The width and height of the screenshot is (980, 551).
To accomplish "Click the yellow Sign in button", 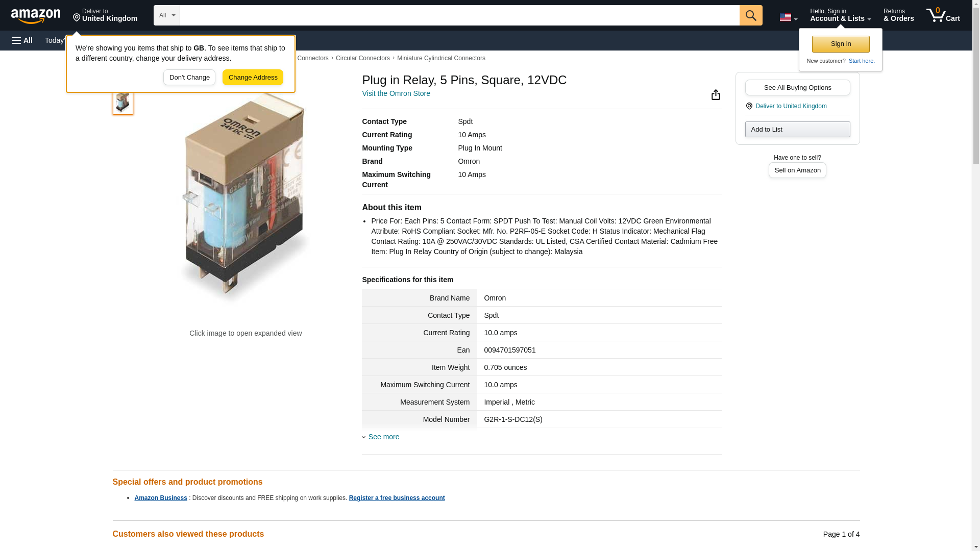I will click(x=840, y=44).
